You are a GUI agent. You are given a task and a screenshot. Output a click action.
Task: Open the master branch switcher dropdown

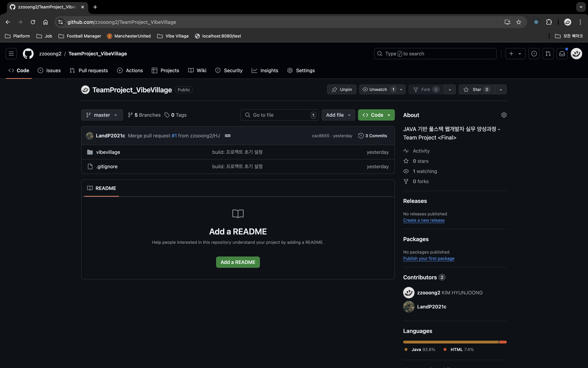click(x=102, y=115)
